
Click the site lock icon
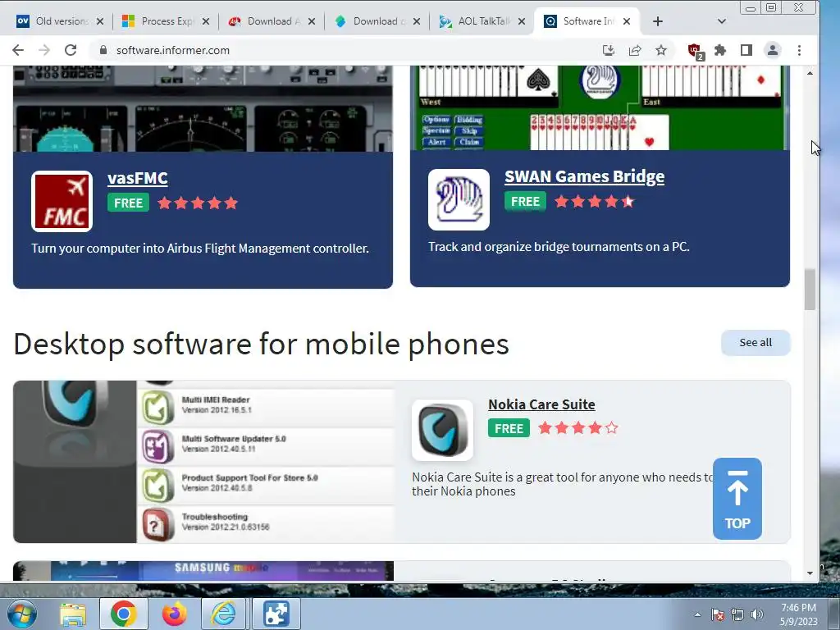coord(103,50)
